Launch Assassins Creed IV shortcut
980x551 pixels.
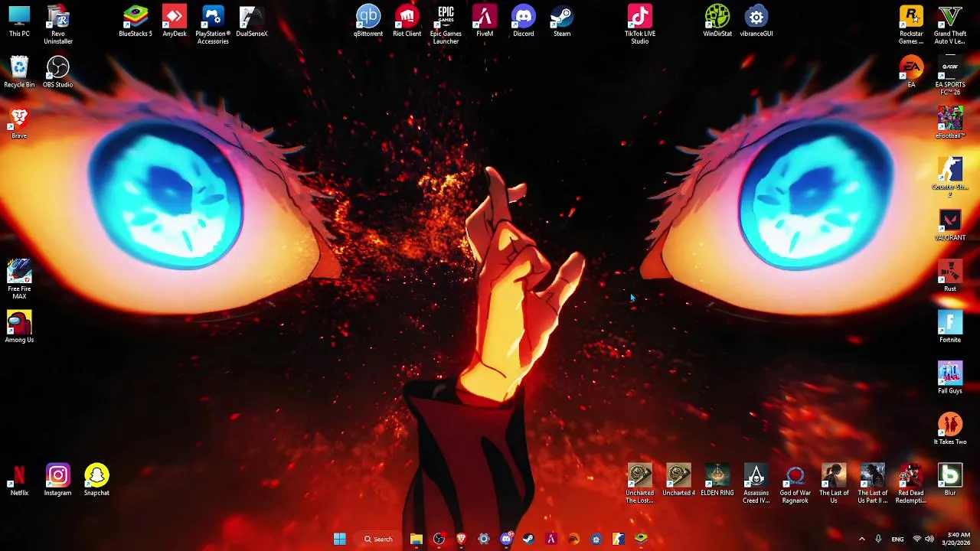756,484
